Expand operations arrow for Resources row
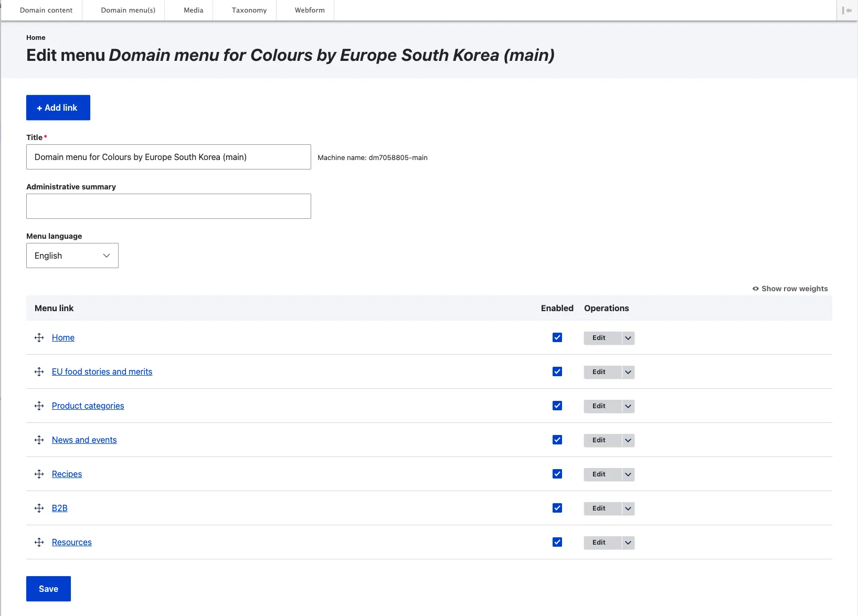858x616 pixels. (628, 543)
